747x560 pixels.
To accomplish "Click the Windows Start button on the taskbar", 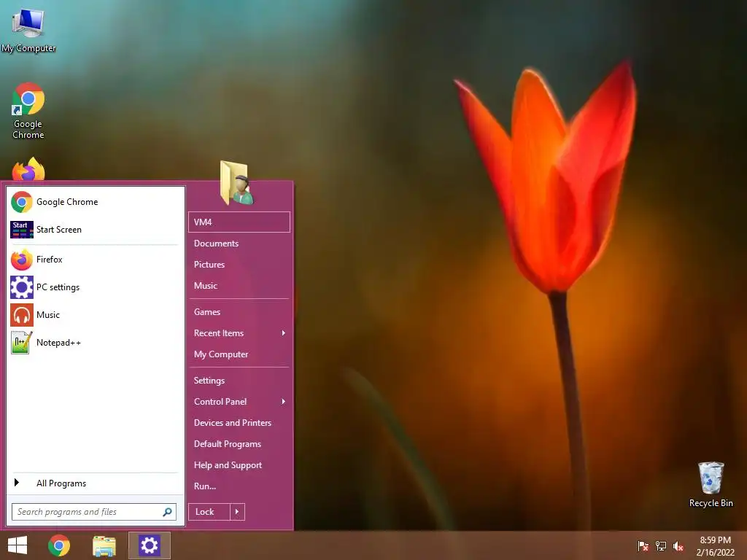I will [x=18, y=545].
